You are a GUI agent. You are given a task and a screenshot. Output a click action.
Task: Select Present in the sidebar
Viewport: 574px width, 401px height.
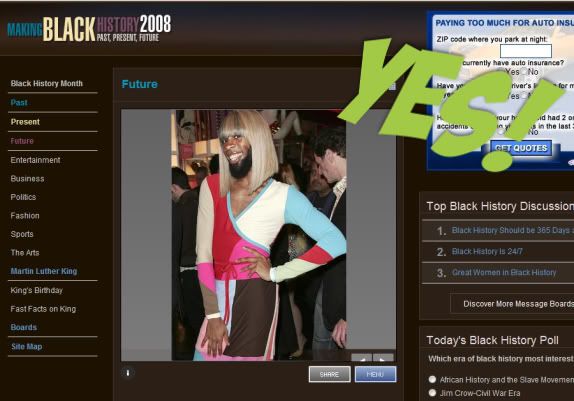(25, 122)
